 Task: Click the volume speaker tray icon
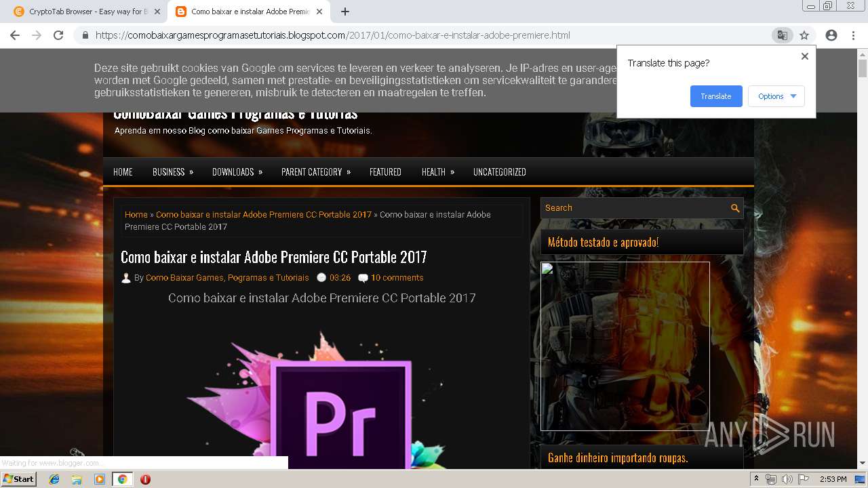point(787,479)
